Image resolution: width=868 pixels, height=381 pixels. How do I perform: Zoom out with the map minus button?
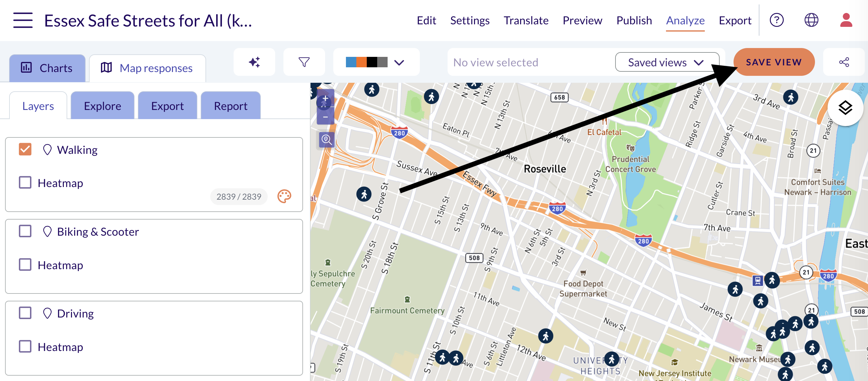(325, 117)
